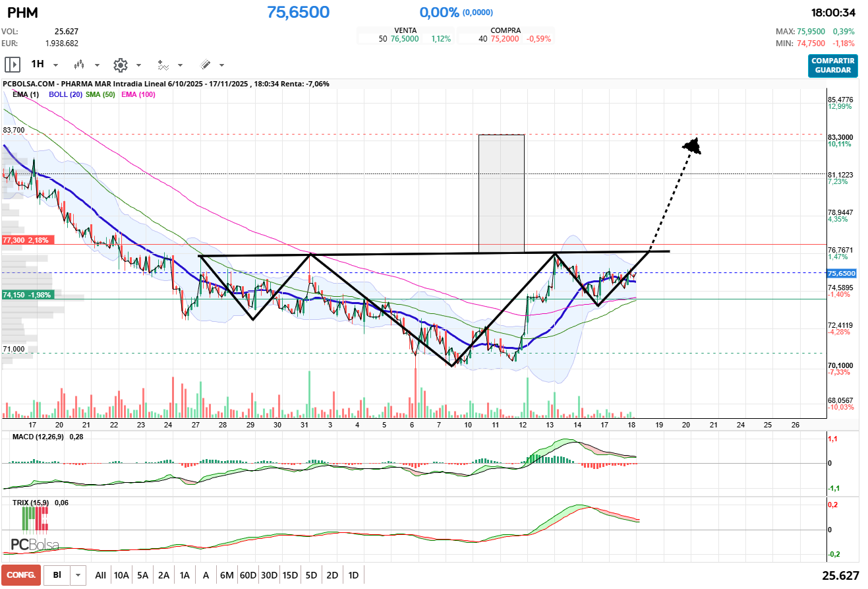Toggle the SMA (50) indicator label
The width and height of the screenshot is (868, 589).
[100, 95]
